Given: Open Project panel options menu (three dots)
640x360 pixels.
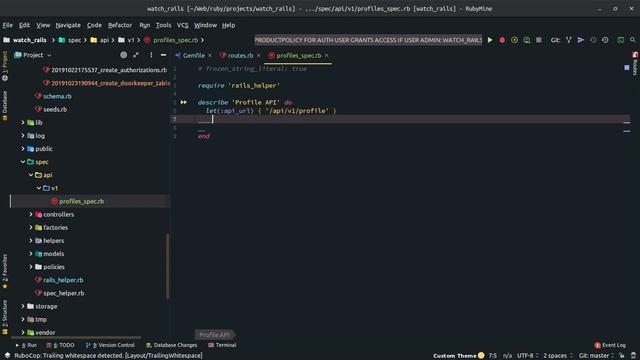Looking at the screenshot, I should (x=151, y=55).
